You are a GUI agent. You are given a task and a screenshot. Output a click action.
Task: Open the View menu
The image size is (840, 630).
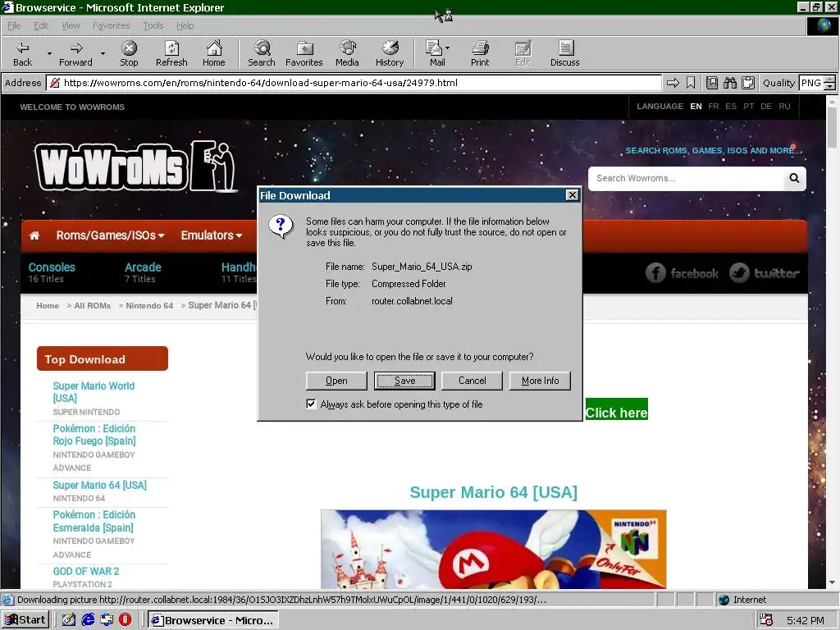(x=71, y=25)
